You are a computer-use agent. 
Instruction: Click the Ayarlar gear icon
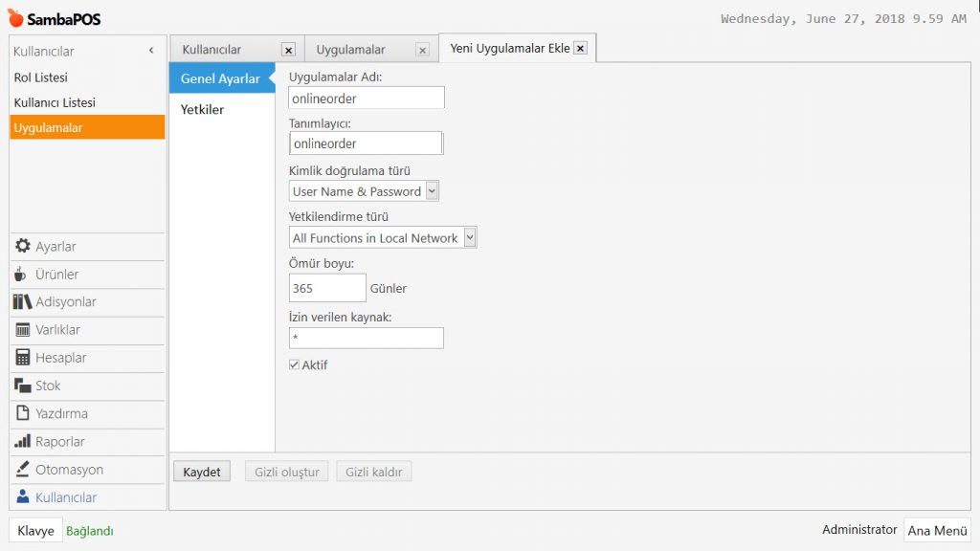[x=22, y=246]
